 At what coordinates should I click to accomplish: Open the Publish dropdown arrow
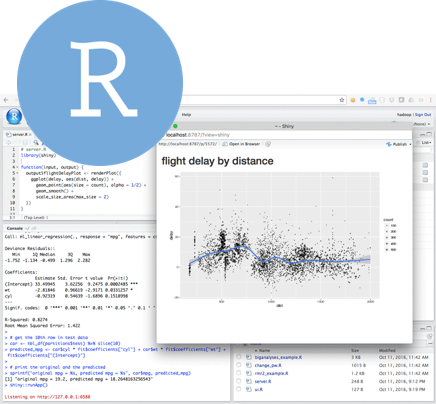410,144
